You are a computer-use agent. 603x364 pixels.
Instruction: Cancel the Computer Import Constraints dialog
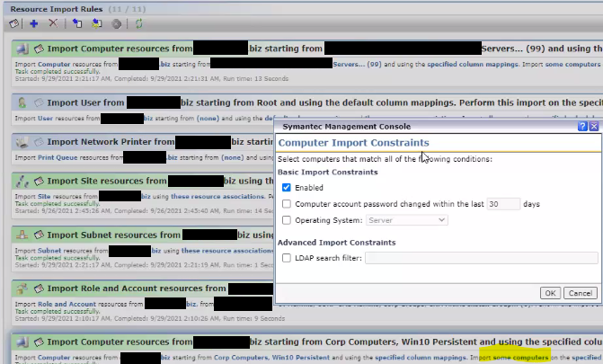point(581,293)
